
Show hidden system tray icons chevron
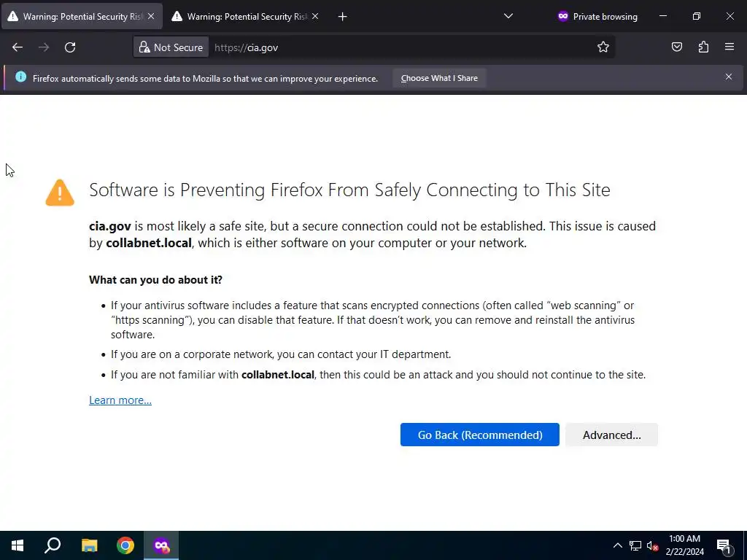pos(617,545)
